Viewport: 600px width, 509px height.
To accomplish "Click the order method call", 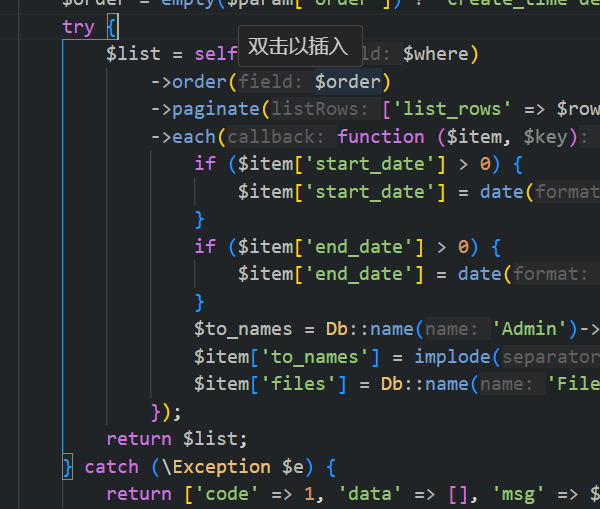I will (200, 81).
